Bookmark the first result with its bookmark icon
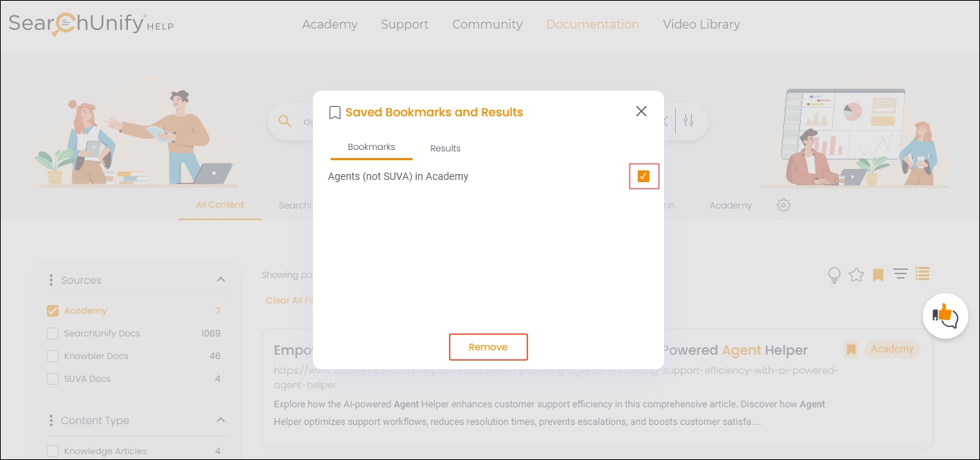The height and width of the screenshot is (460, 980). tap(851, 350)
